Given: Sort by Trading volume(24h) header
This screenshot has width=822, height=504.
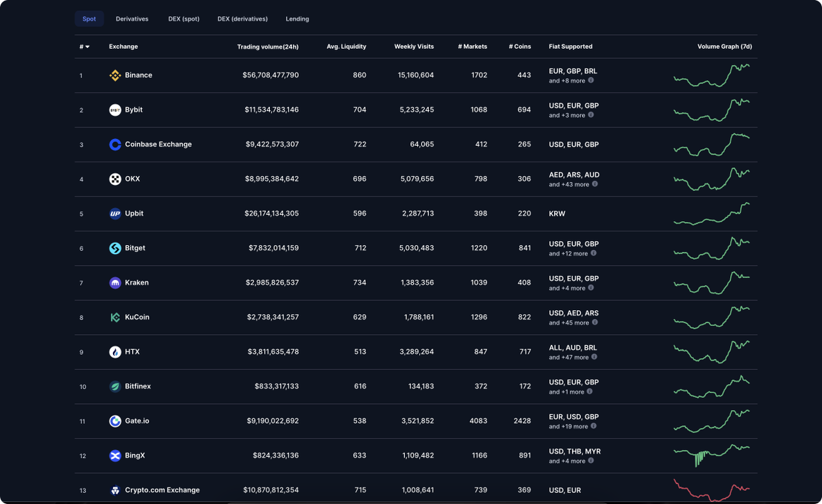Looking at the screenshot, I should click(268, 47).
